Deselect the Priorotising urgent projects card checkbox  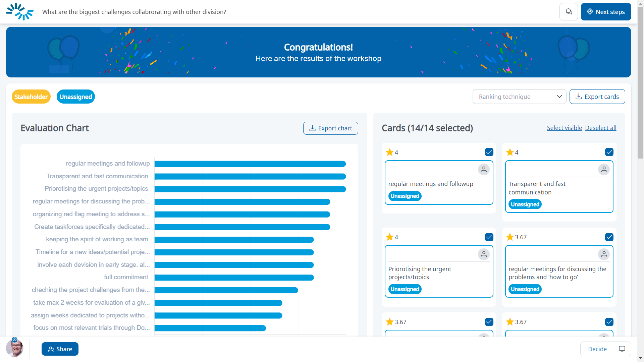coord(489,237)
